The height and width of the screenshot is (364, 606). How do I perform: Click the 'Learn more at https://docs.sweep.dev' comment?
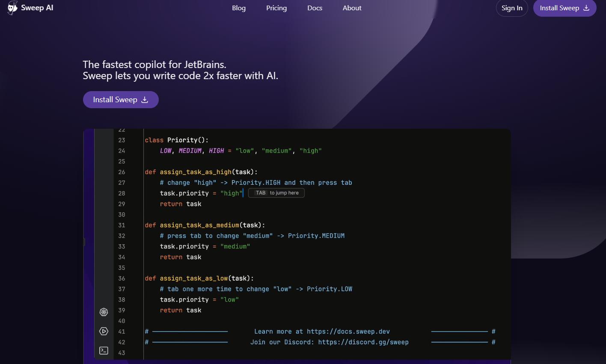click(x=322, y=331)
